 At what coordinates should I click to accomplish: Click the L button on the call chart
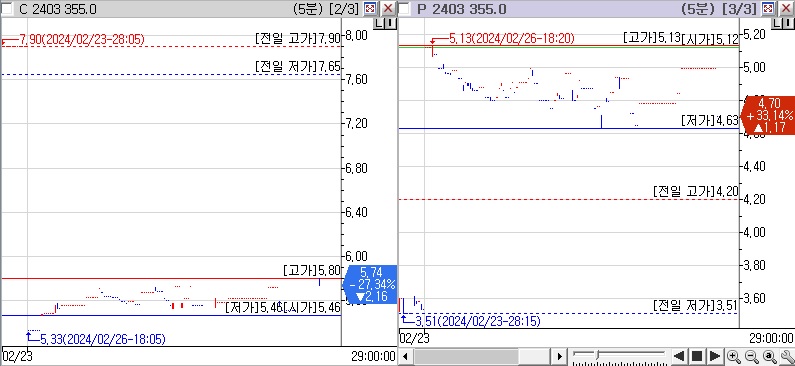(x=380, y=23)
